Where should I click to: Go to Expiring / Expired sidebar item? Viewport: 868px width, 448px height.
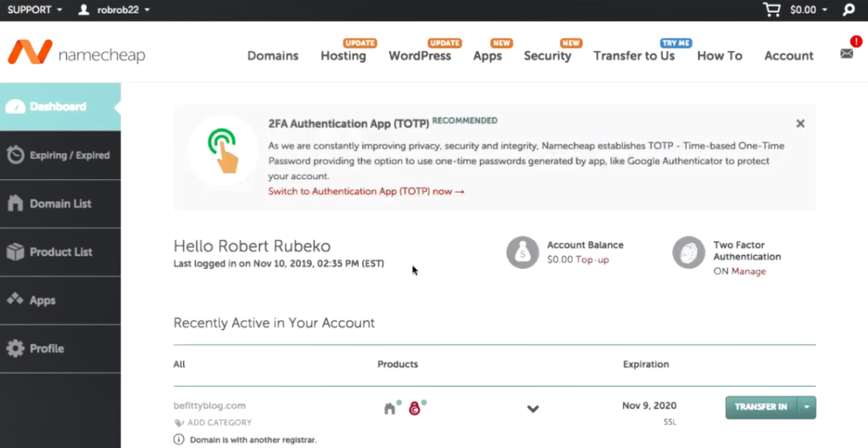pos(60,155)
